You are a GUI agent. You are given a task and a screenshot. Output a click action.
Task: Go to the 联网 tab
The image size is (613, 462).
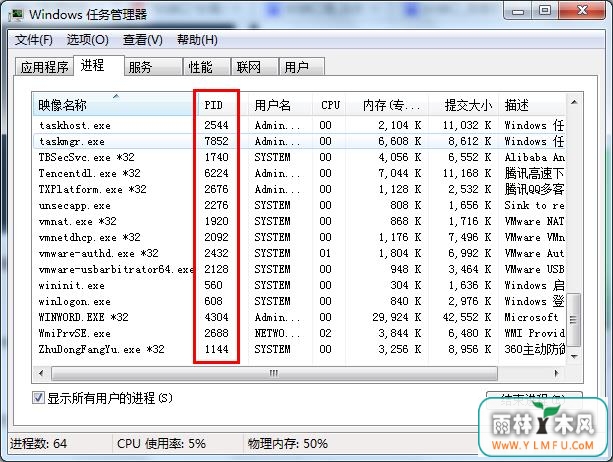pyautogui.click(x=255, y=67)
